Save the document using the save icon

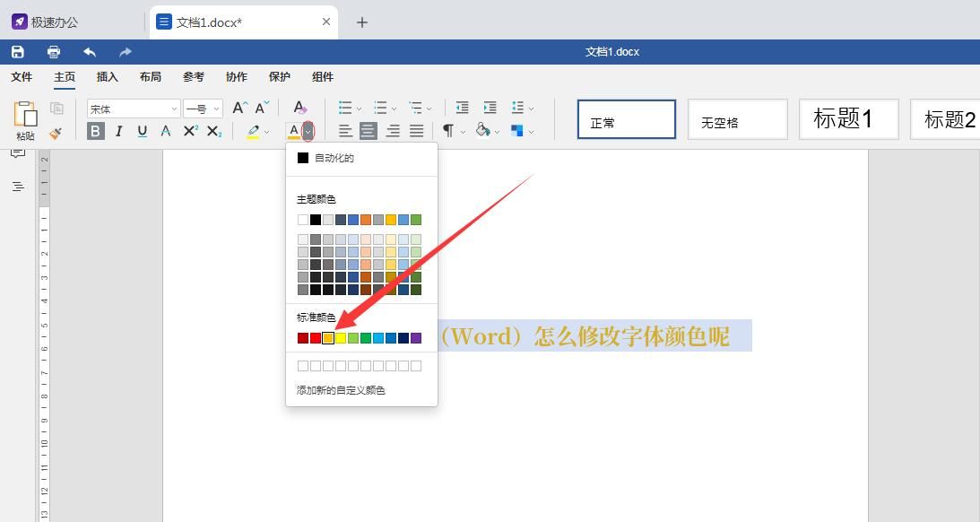pyautogui.click(x=17, y=51)
